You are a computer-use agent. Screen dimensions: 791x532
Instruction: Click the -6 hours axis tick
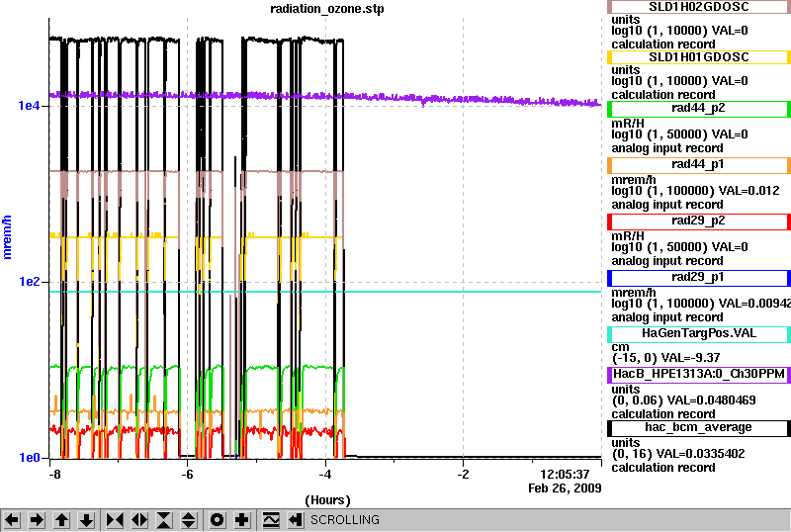click(187, 475)
